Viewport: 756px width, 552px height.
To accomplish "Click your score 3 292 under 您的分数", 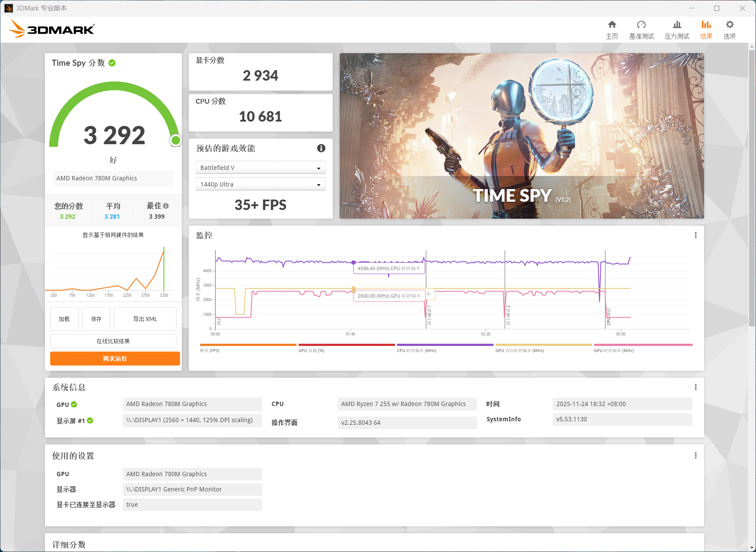I will coord(68,217).
